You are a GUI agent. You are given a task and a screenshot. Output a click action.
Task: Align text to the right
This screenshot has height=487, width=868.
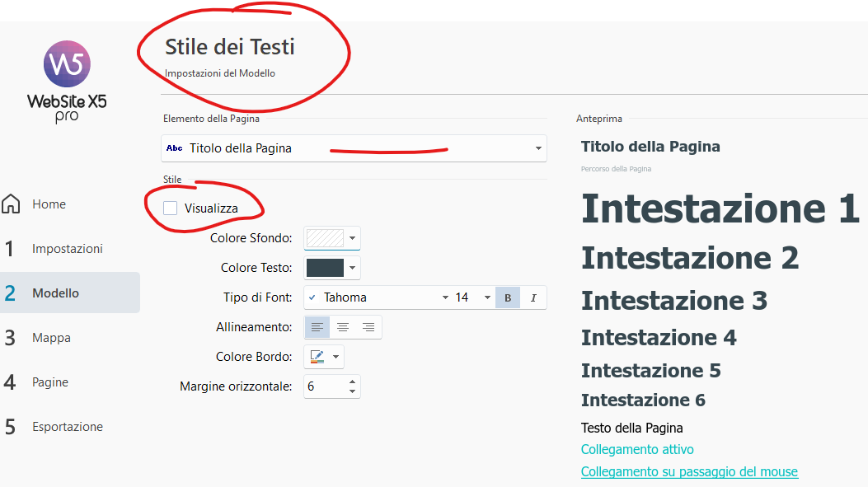point(368,327)
